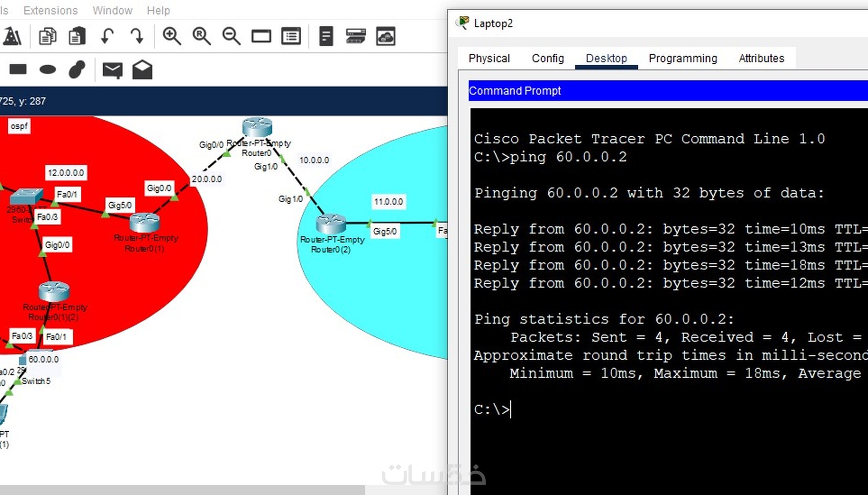The height and width of the screenshot is (495, 868).
Task: Click the stacked network device toolbar icon
Action: 356,36
